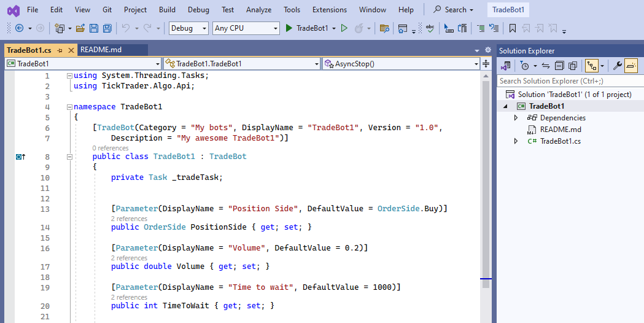Collapse the using directives block on line 1

click(69, 76)
